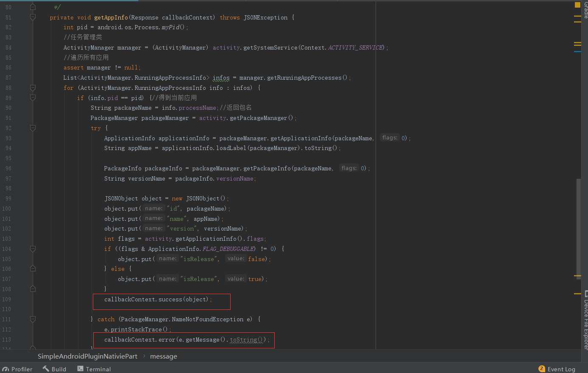Viewport: 588px width, 373px height.
Task: Click the vertical scrollbar thumb of the editor
Action: tap(578, 229)
